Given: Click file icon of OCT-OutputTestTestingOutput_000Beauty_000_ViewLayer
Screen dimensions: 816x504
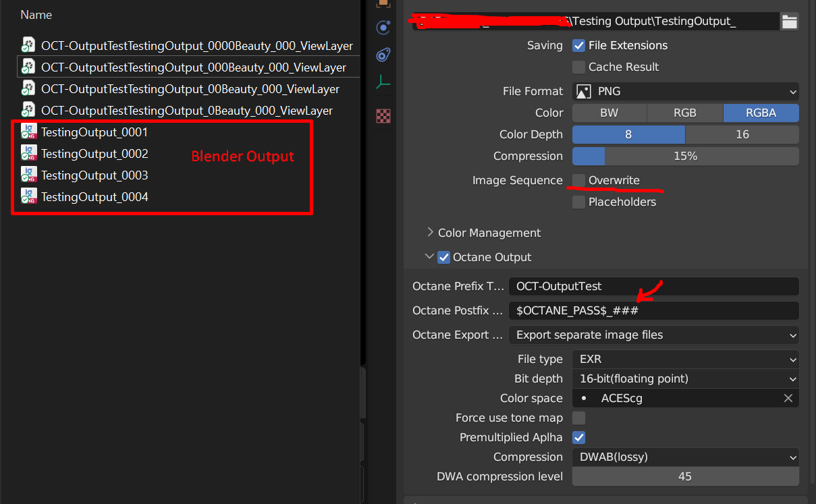Looking at the screenshot, I should (x=28, y=67).
